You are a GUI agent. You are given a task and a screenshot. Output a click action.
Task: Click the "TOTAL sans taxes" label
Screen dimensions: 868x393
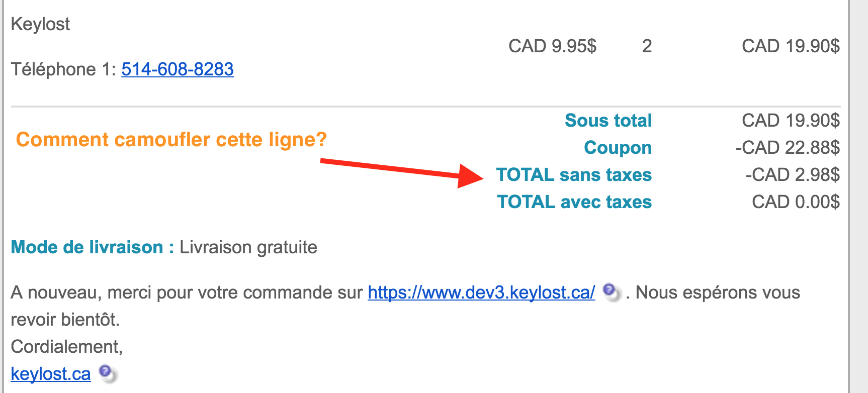tap(574, 175)
